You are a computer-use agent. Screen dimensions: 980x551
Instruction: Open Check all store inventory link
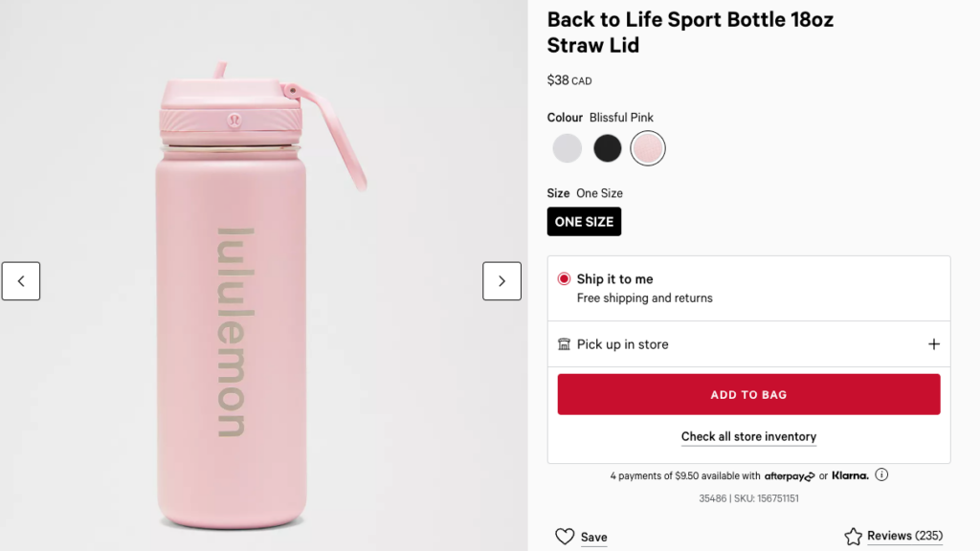click(x=748, y=436)
